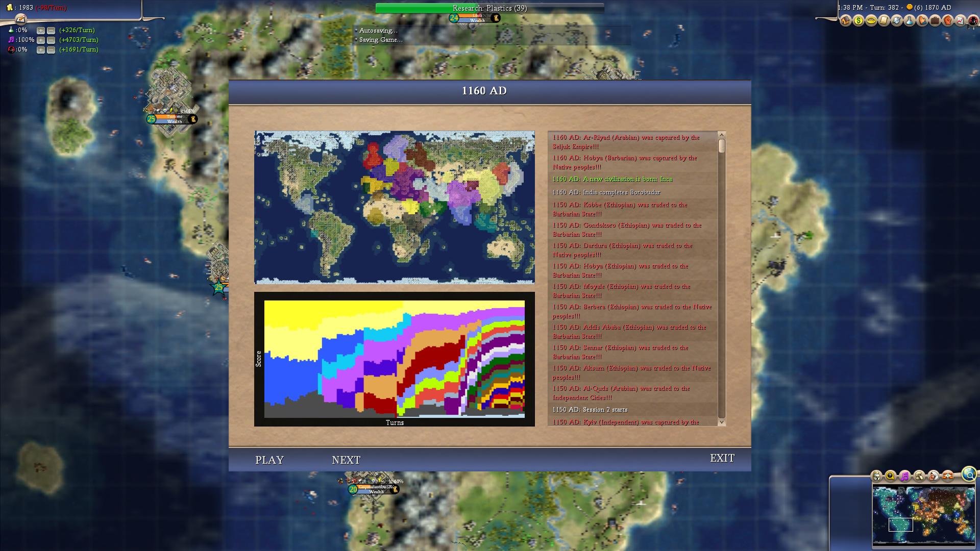Image resolution: width=980 pixels, height=551 pixels.
Task: Open the Religion Advisor praying hands icon
Action: [922, 20]
